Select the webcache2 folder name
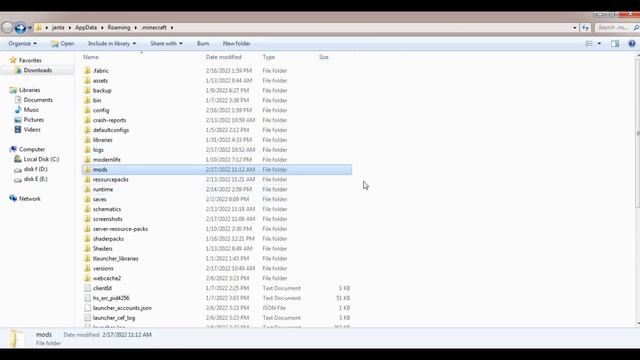 point(107,278)
